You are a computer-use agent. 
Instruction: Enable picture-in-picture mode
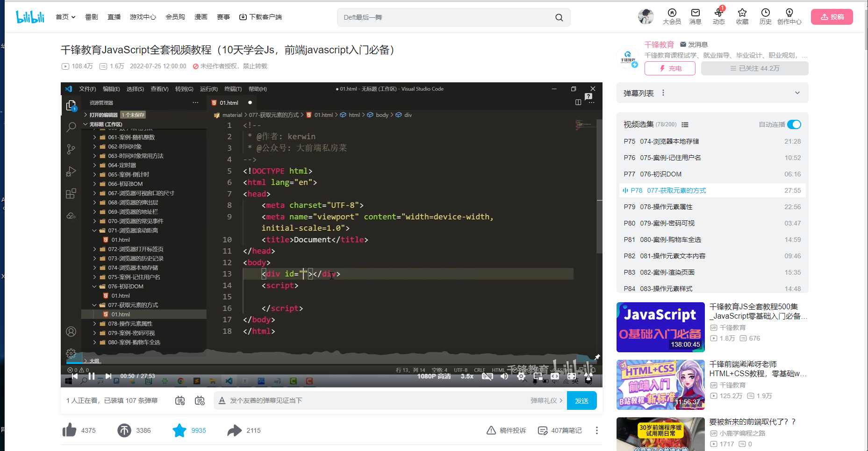(x=538, y=376)
